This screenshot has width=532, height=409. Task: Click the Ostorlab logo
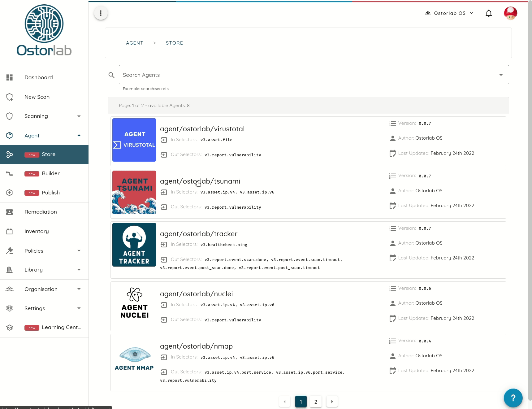click(44, 30)
